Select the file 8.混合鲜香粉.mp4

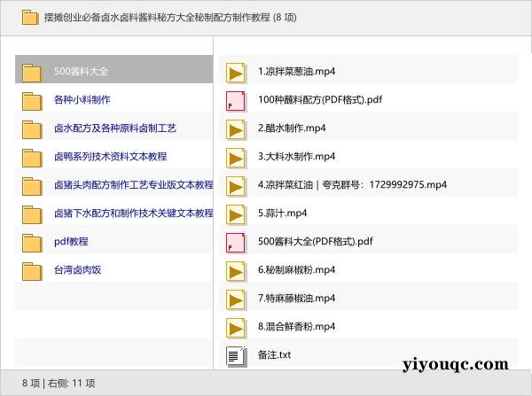(x=296, y=327)
